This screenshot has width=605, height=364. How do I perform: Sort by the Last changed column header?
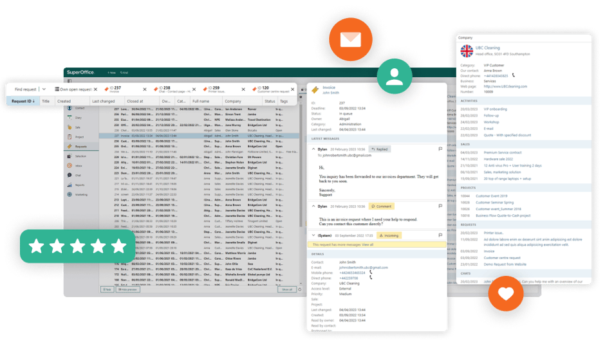tap(107, 101)
